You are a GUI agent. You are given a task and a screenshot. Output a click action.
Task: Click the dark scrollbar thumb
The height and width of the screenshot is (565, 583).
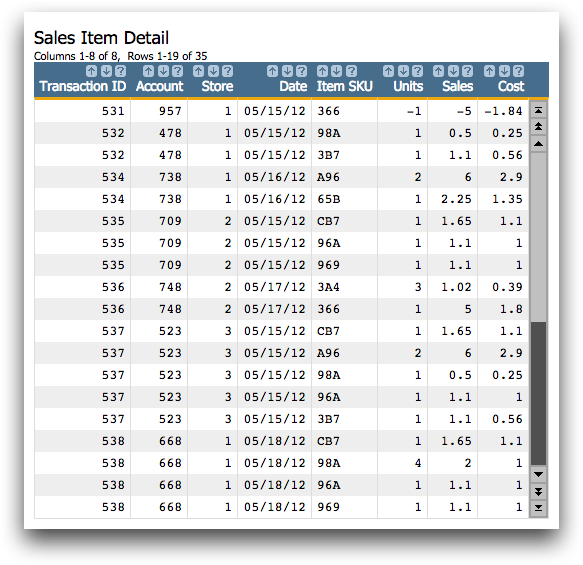(x=538, y=393)
